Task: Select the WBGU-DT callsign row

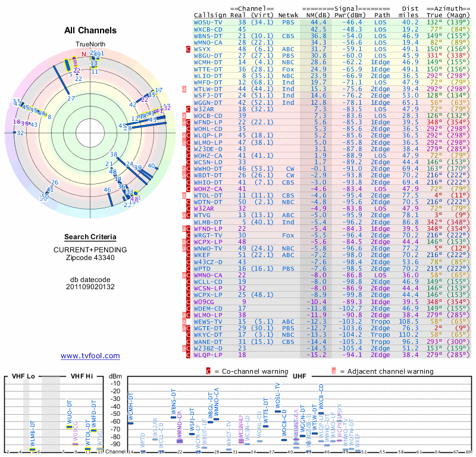Action: 208,55
